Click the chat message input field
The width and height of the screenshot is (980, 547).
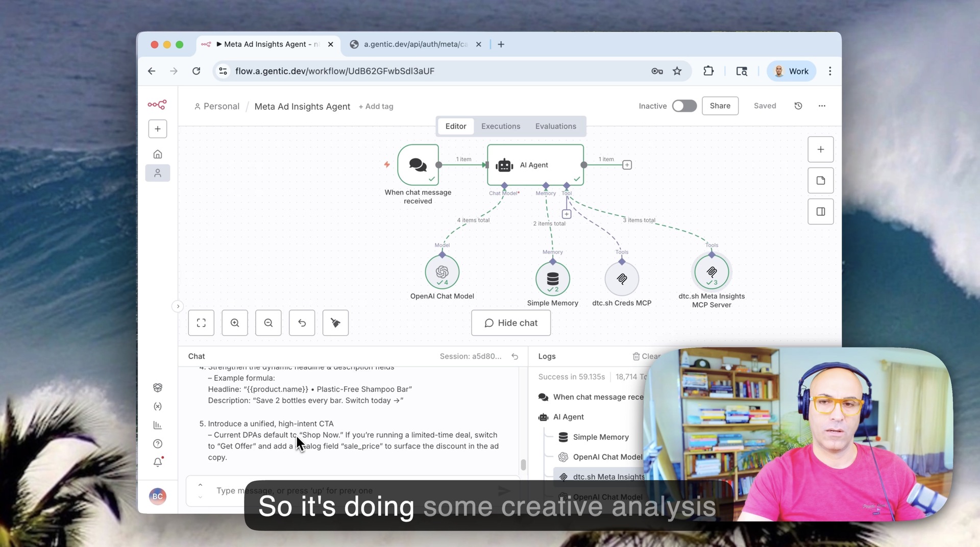352,490
